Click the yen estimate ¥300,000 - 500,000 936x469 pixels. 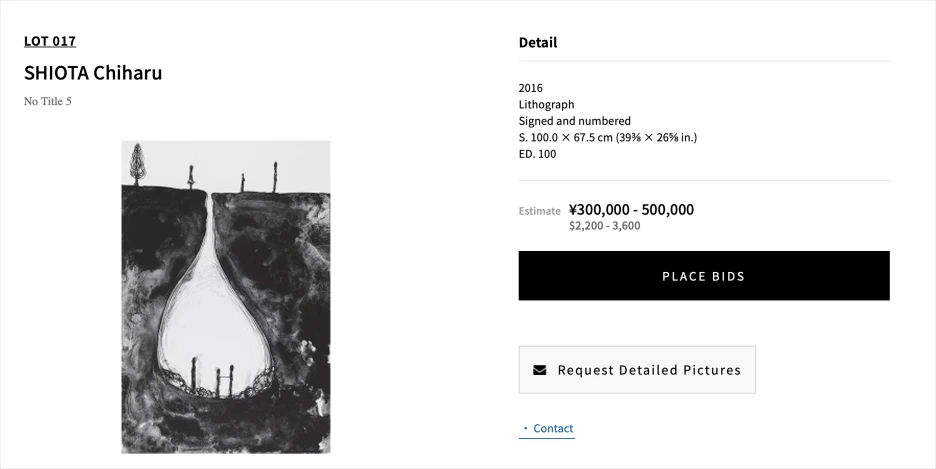631,209
